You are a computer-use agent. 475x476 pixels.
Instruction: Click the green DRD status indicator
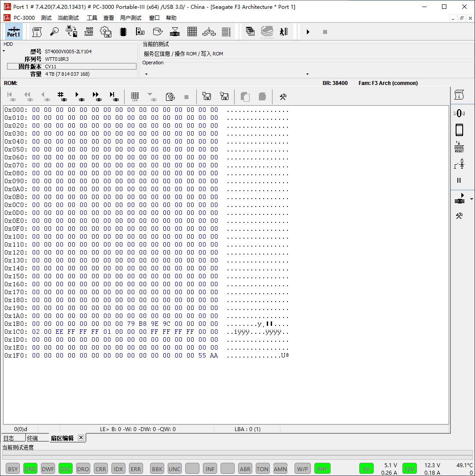(x=30, y=469)
